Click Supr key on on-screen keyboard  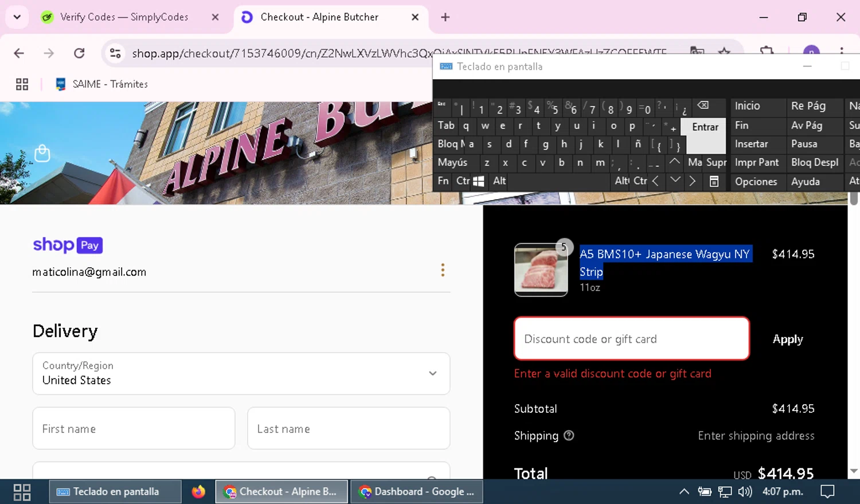[x=717, y=162]
